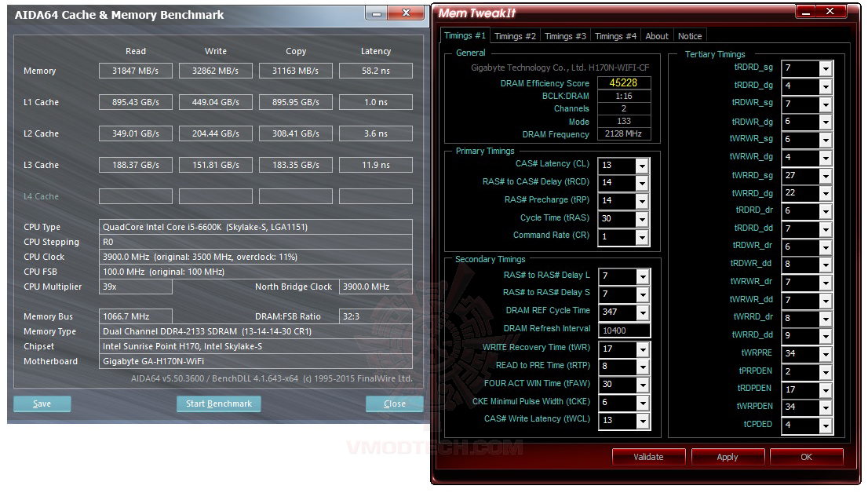Expand tCPDED dropdown
Image resolution: width=868 pixels, height=493 pixels.
[826, 426]
